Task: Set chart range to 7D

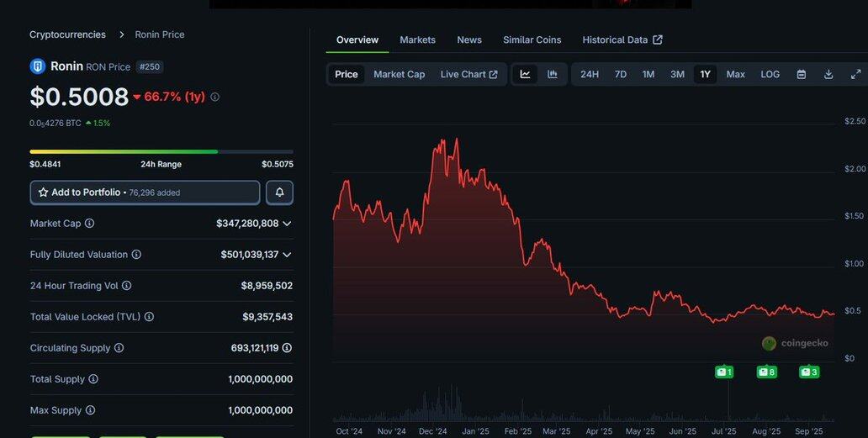Action: click(621, 74)
